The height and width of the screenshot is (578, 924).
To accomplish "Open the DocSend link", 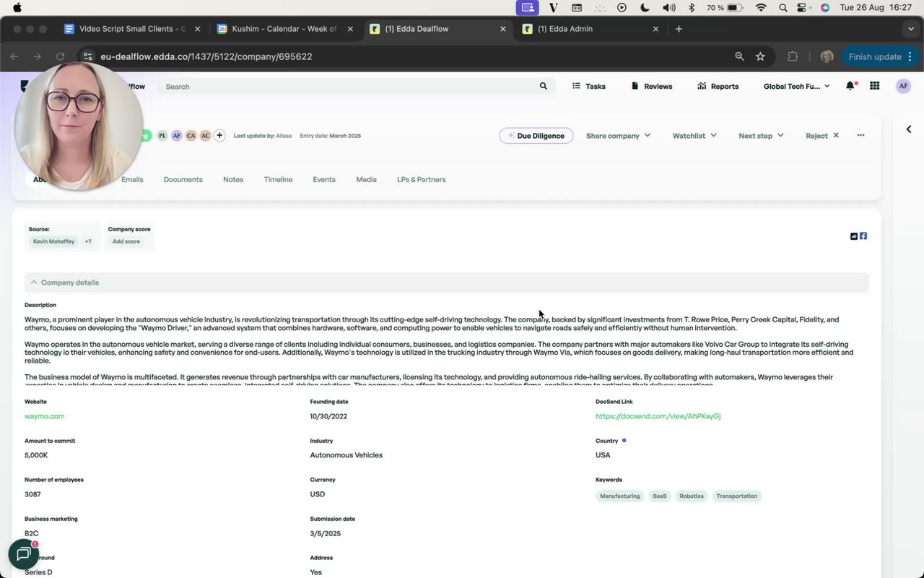I will [658, 416].
